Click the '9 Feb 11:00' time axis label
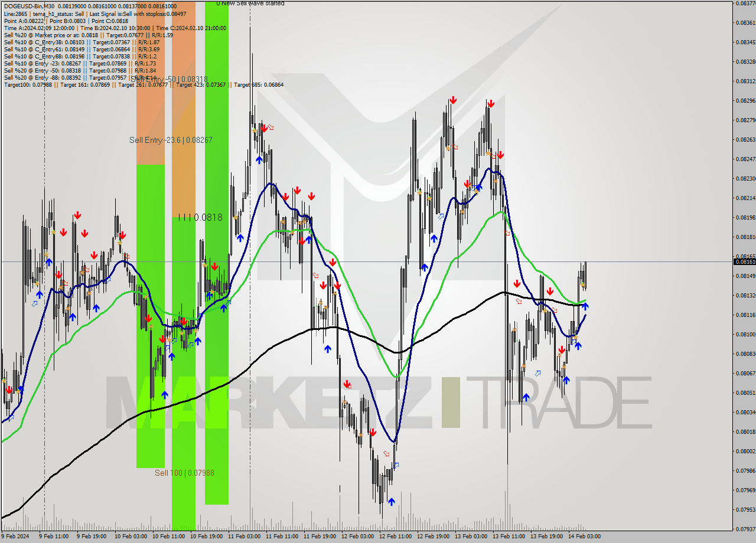Viewport: 756px width, 543px height. (54, 536)
